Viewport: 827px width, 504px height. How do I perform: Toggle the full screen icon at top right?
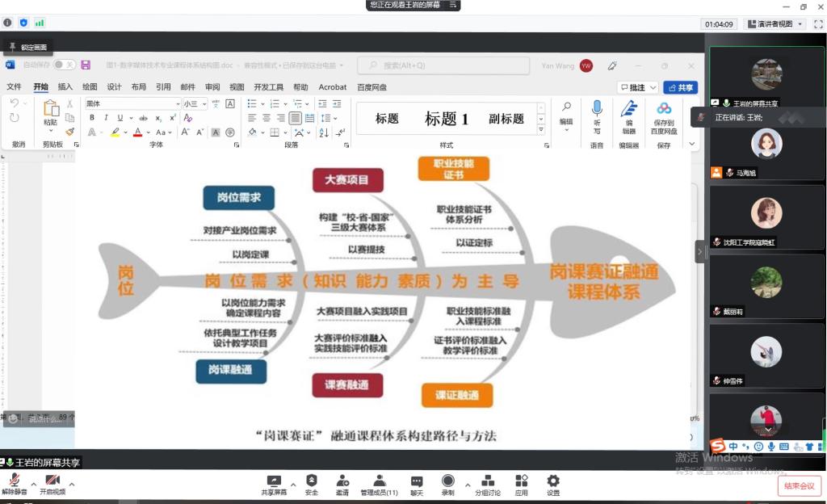click(819, 23)
